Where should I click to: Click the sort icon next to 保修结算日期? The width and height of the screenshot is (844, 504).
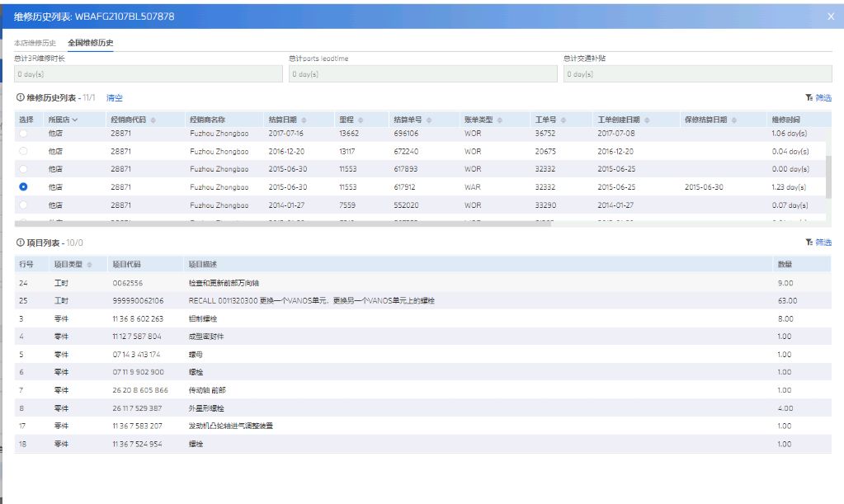point(734,120)
